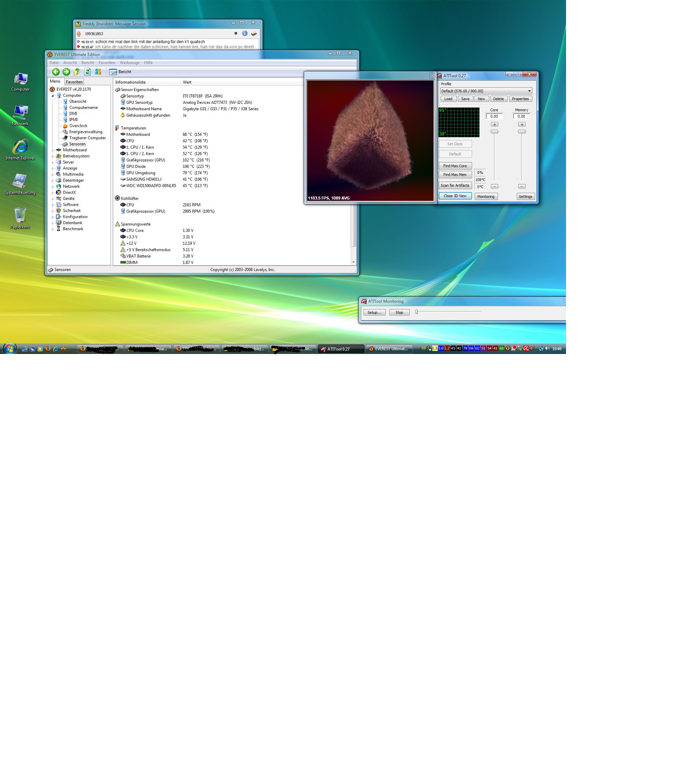The image size is (688, 784).
Task: Expand the Benchmark tree node
Action: (53, 229)
